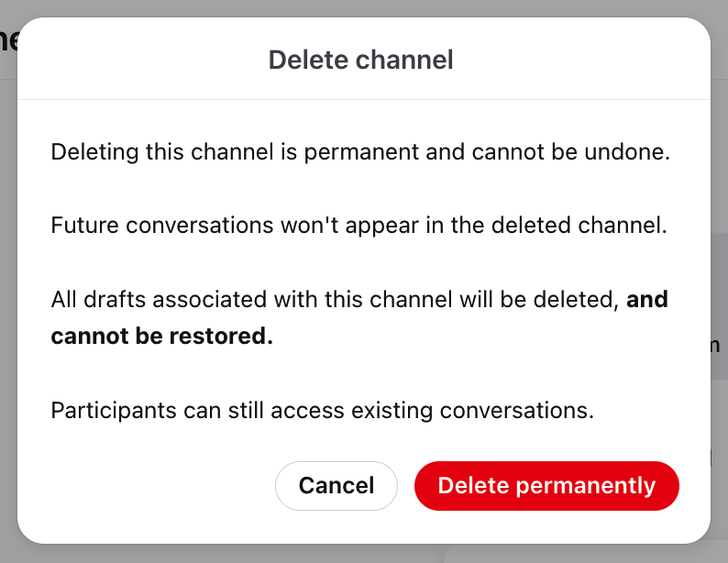Select the "Delete channel" dialog title
Image resolution: width=728 pixels, height=563 pixels.
pos(360,60)
